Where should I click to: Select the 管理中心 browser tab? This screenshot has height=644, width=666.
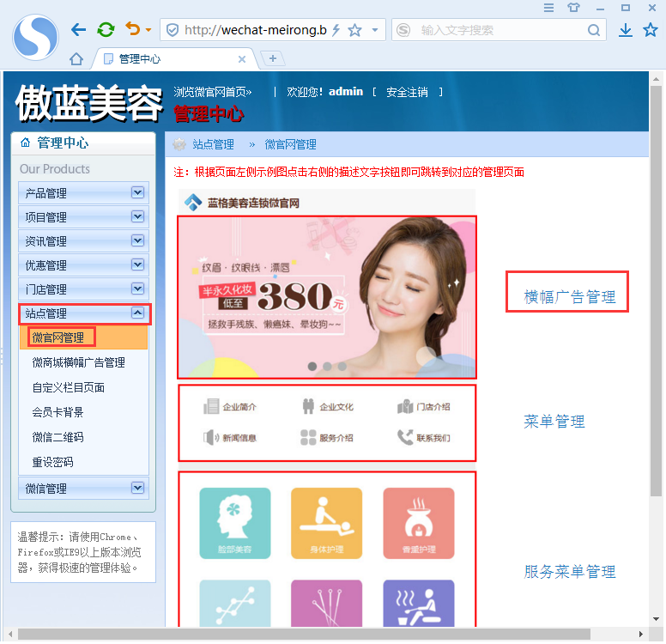pos(174,58)
